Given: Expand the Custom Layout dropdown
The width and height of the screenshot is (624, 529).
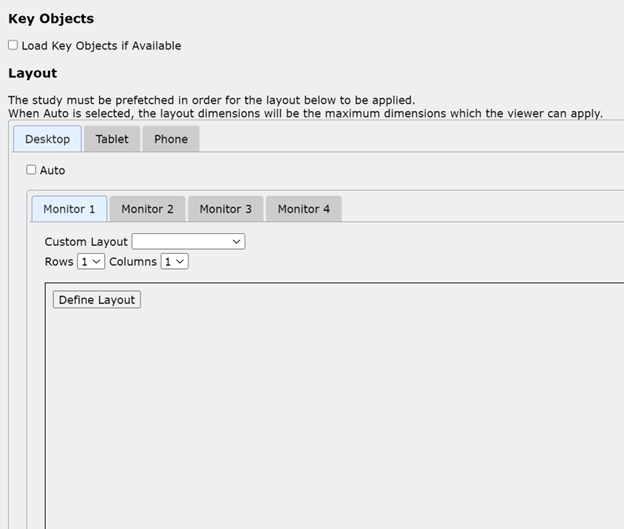Looking at the screenshot, I should [x=188, y=241].
